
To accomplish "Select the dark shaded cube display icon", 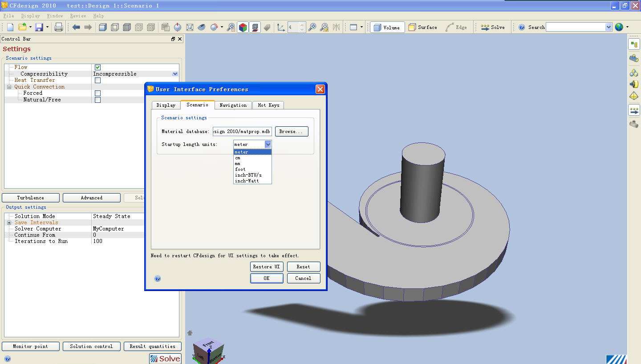I will coord(127,27).
